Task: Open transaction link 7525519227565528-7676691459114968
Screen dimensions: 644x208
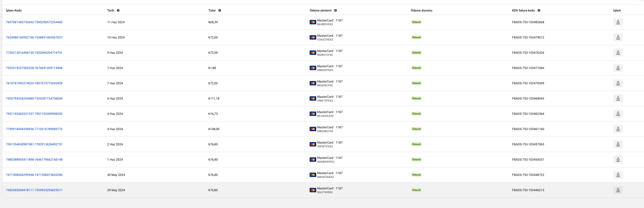Action: 34,68
